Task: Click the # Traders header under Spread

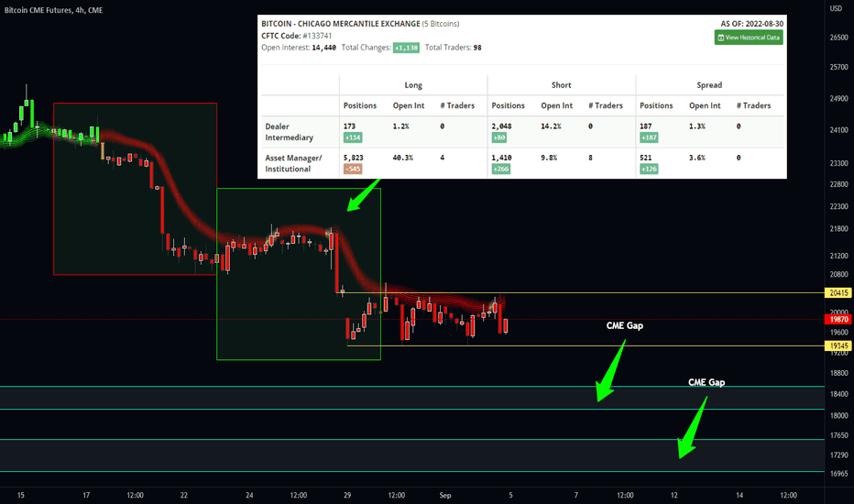Action: [753, 105]
